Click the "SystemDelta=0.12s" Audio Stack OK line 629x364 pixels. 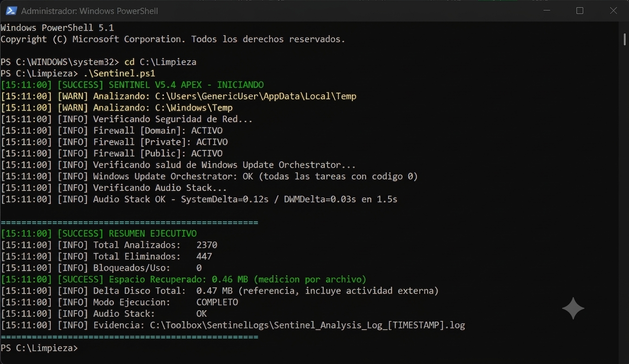pyautogui.click(x=199, y=199)
